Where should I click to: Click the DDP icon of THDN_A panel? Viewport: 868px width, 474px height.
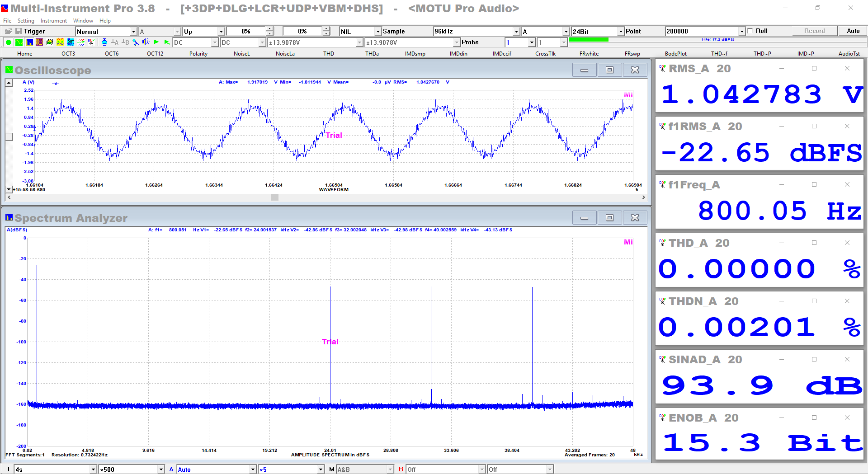[x=662, y=301]
